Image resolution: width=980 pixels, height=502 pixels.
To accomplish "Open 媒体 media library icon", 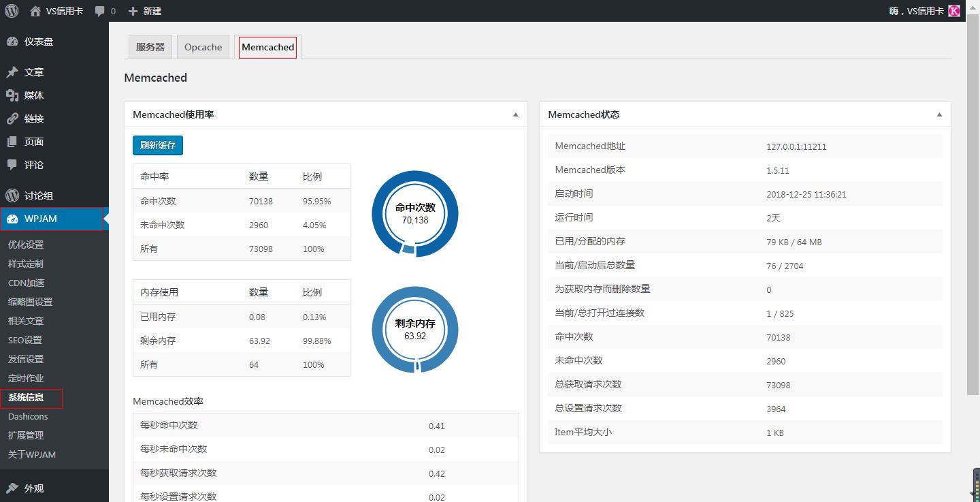I will [x=12, y=95].
